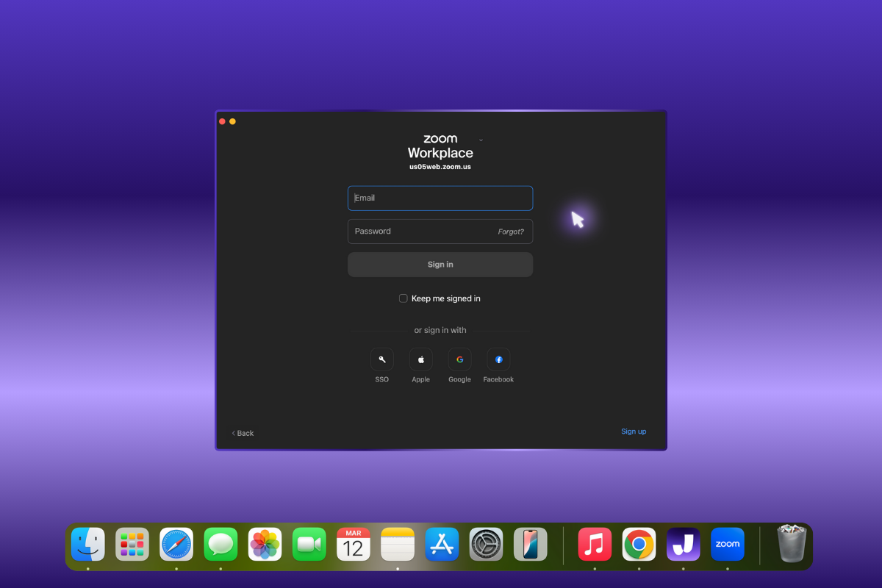The width and height of the screenshot is (882, 588).
Task: Open the Sign up link
Action: (634, 431)
